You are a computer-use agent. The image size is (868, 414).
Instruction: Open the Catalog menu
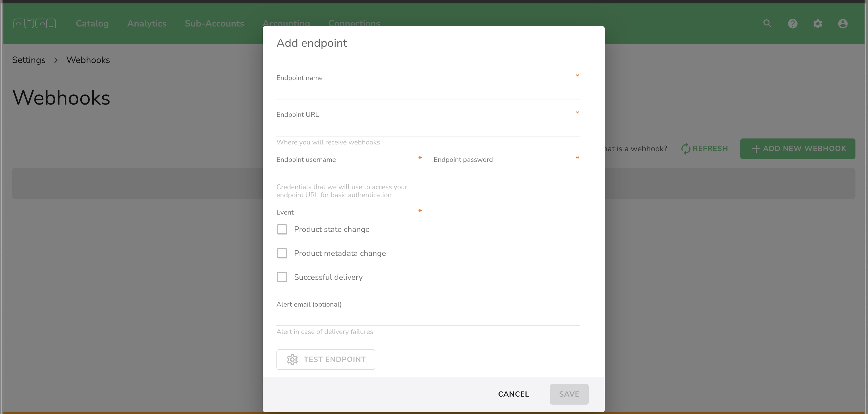pyautogui.click(x=92, y=24)
